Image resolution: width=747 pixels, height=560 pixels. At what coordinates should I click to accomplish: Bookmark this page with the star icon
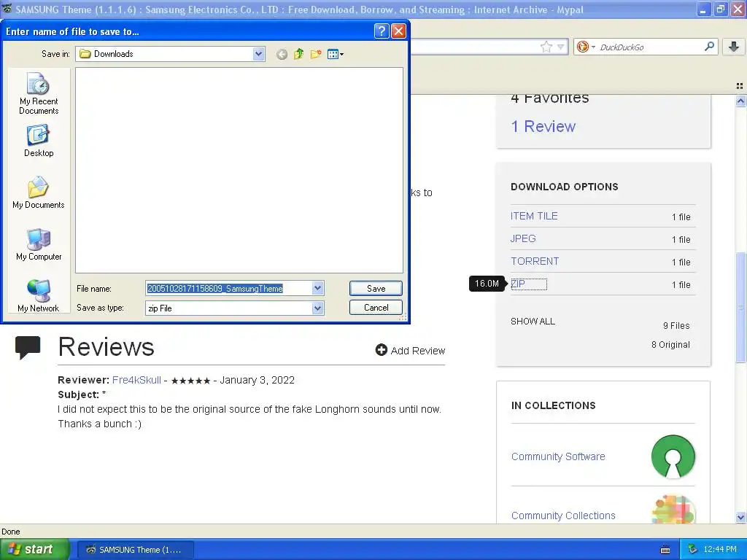546,47
